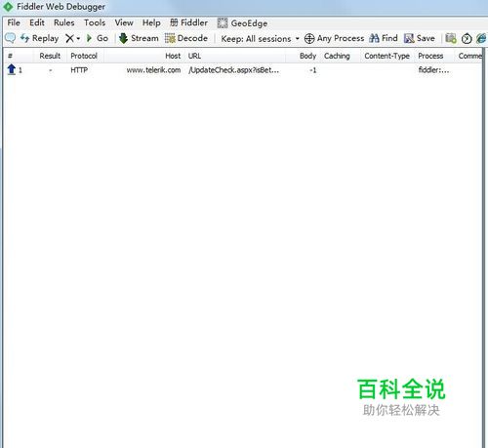Expand the Remove sessions dropdown arrow
This screenshot has height=448, width=488.
(78, 39)
